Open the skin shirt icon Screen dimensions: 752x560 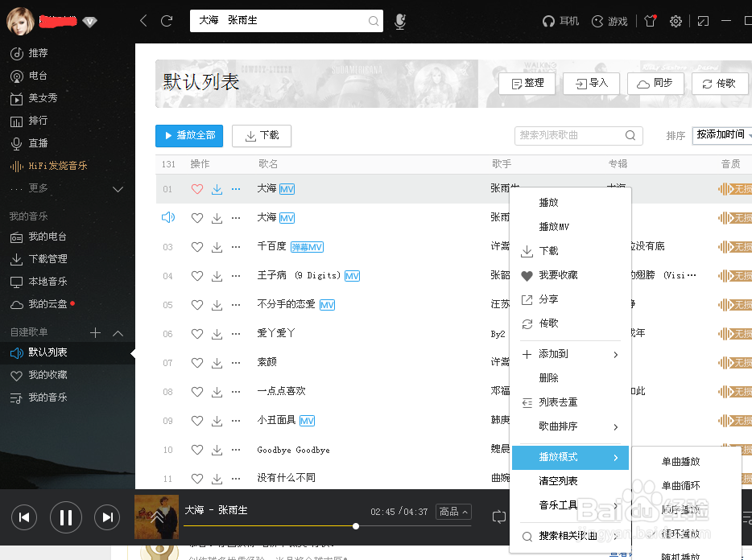(650, 21)
